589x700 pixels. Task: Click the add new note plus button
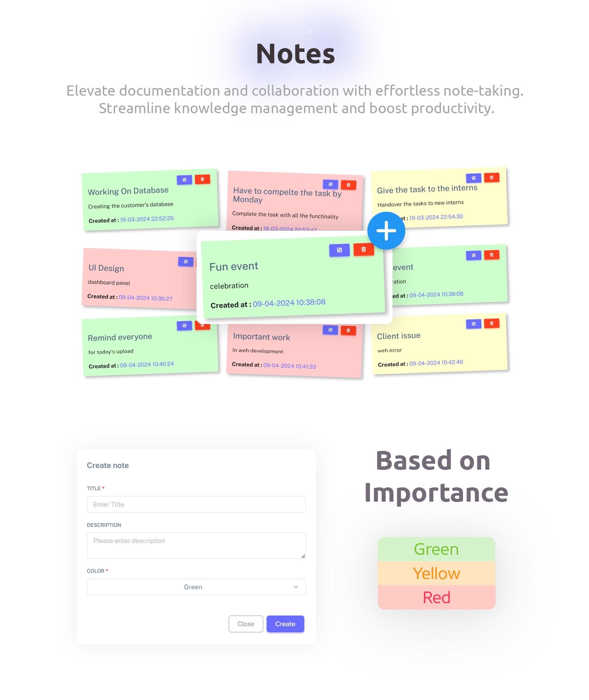tap(385, 230)
